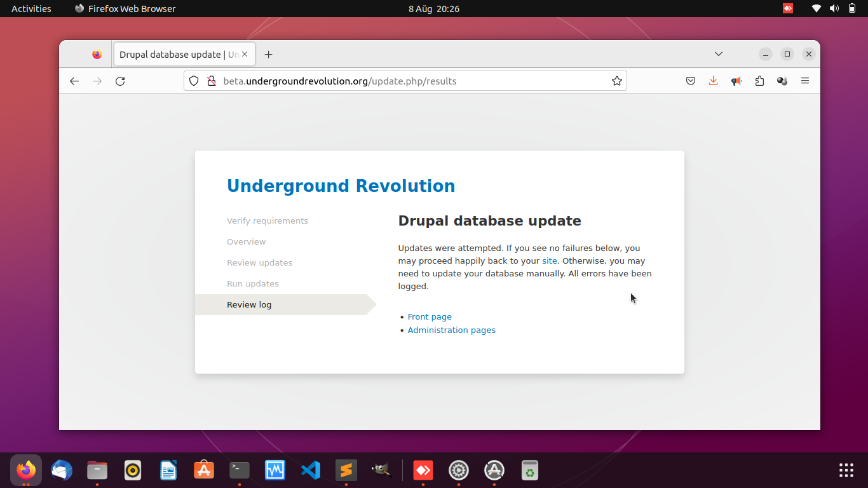Open the Firefox Web Browser app menu
The height and width of the screenshot is (488, 868).
125,9
